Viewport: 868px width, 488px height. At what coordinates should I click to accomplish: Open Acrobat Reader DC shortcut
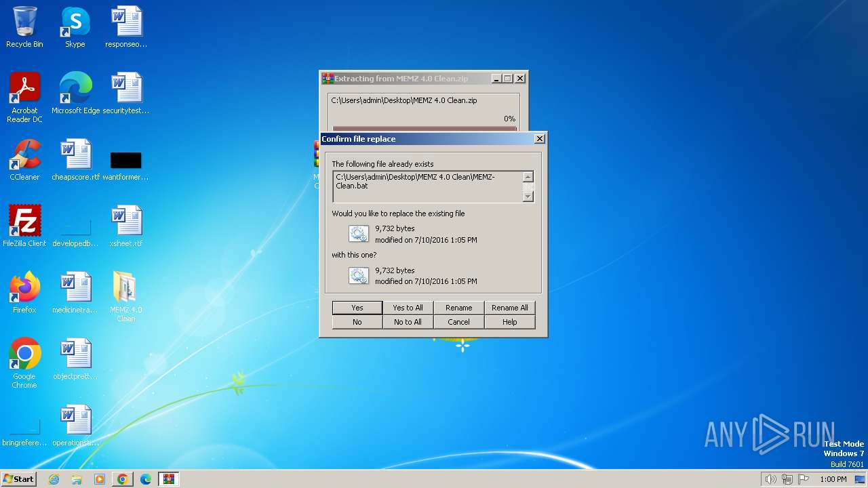click(24, 98)
